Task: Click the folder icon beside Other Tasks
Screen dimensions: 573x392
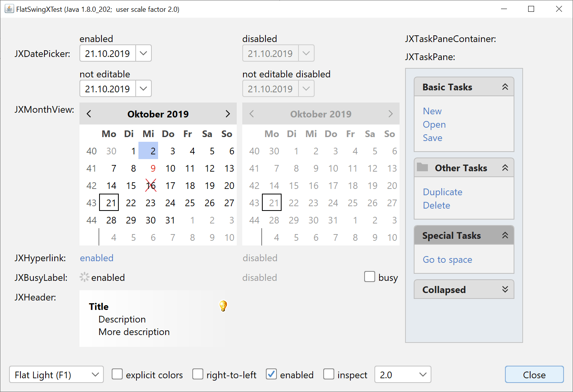Action: pyautogui.click(x=422, y=167)
